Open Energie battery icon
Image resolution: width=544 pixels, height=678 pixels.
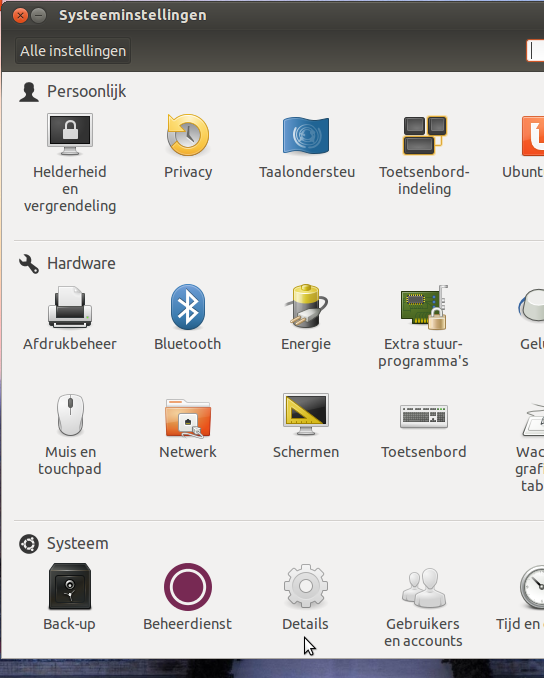coord(306,306)
